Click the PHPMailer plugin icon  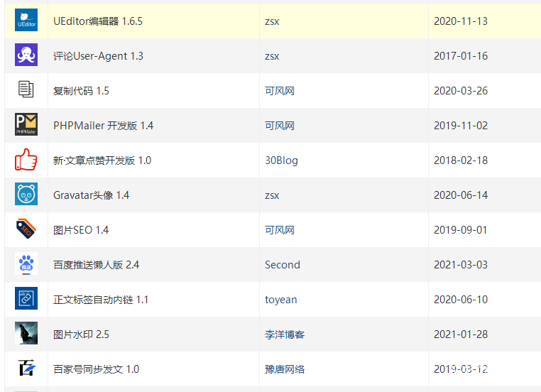pos(26,125)
